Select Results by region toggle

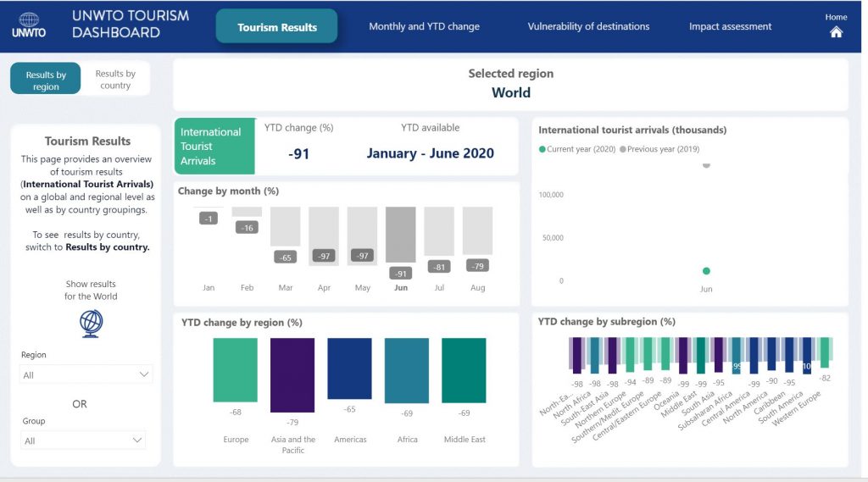[46, 79]
